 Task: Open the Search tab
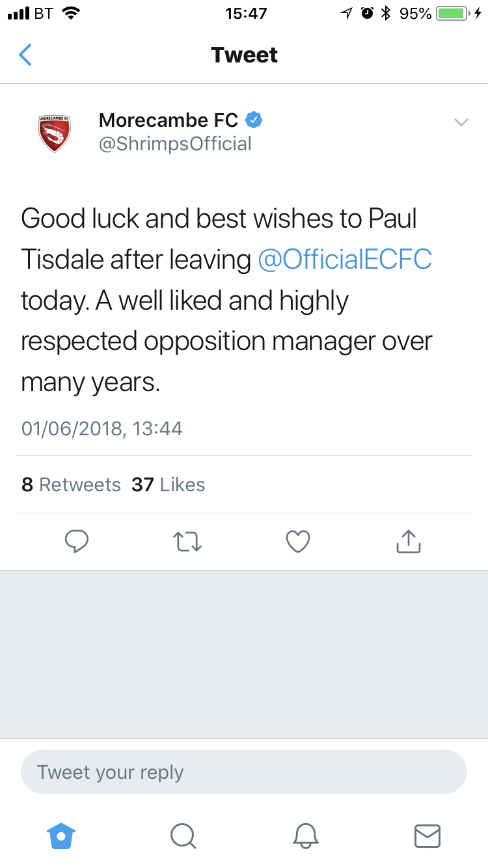183,835
